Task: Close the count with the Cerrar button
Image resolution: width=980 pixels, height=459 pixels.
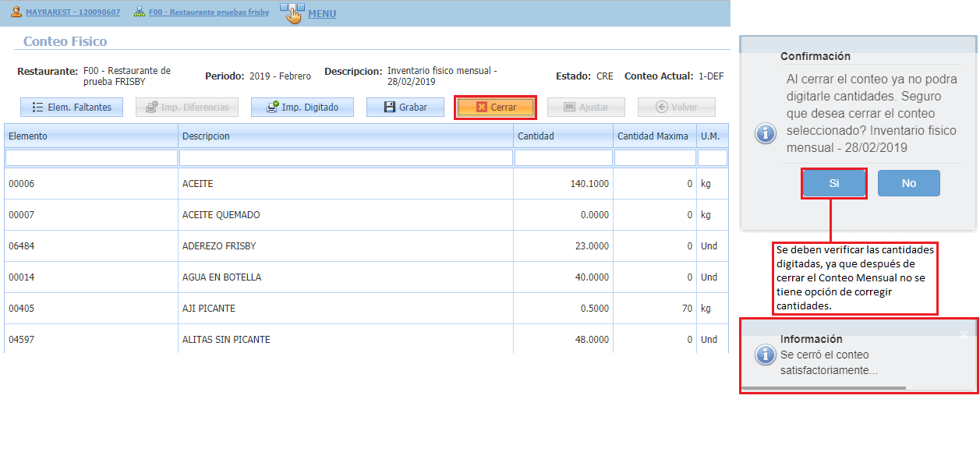Action: click(x=496, y=108)
